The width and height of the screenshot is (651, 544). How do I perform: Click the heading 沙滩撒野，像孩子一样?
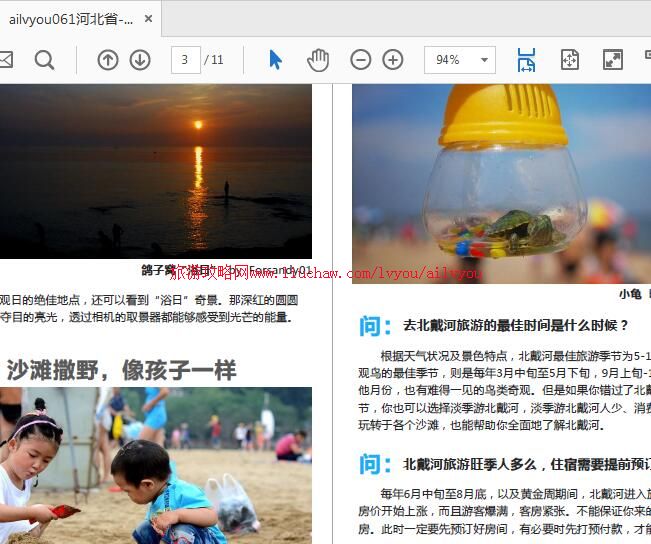pos(121,370)
